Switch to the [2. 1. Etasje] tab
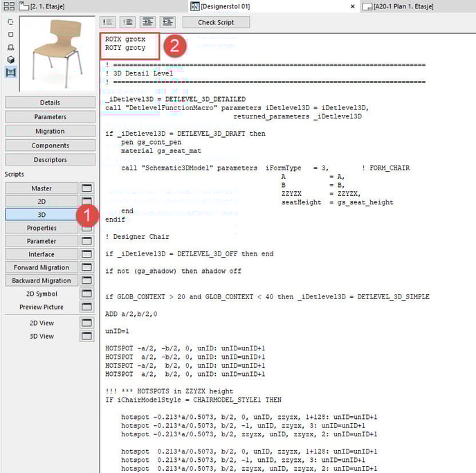The image size is (476, 473). [x=47, y=6]
